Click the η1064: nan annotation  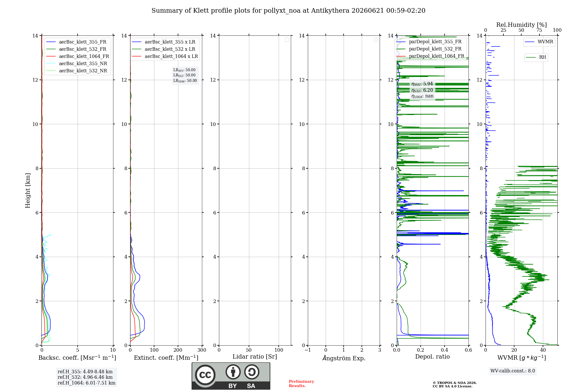422,96
